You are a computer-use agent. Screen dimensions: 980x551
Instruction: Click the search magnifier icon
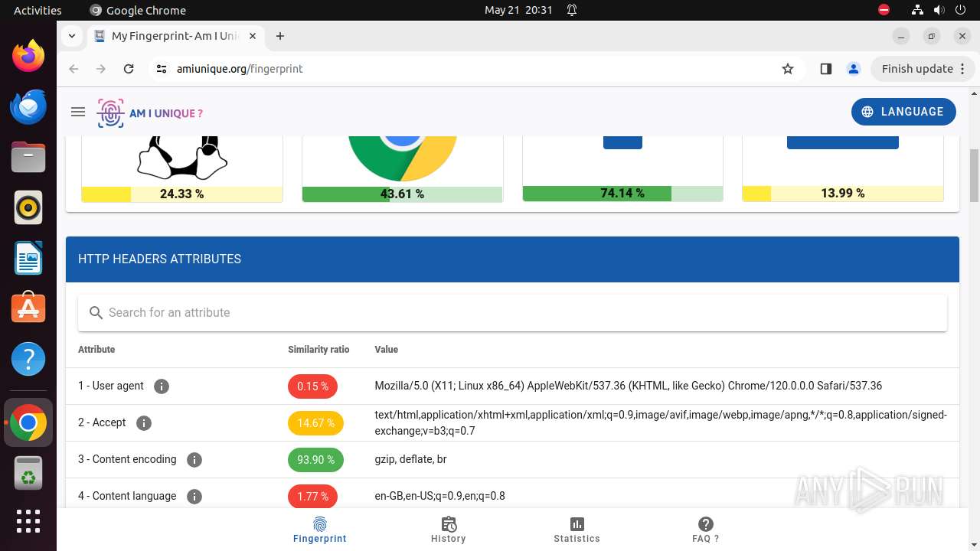pos(96,313)
